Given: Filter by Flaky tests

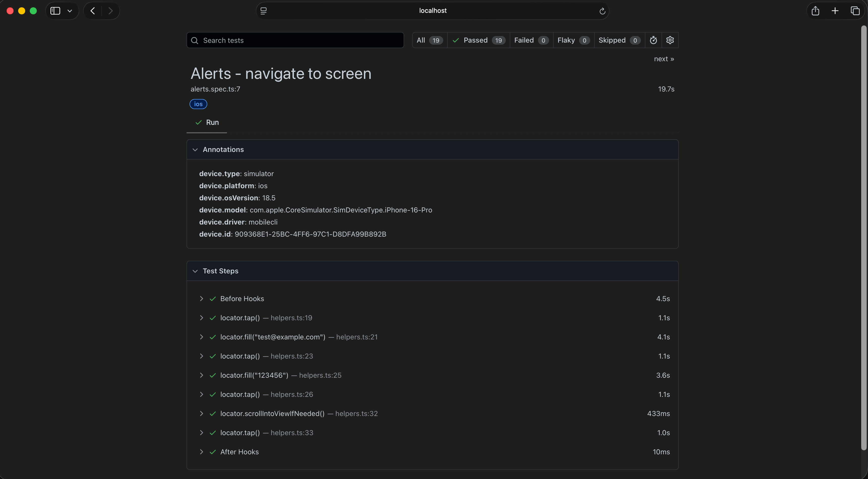Looking at the screenshot, I should click(x=574, y=40).
